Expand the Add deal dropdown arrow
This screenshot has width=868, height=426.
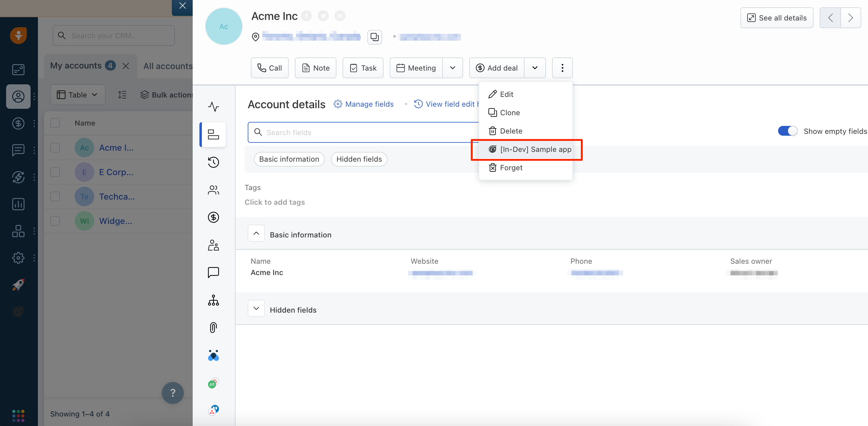click(535, 68)
